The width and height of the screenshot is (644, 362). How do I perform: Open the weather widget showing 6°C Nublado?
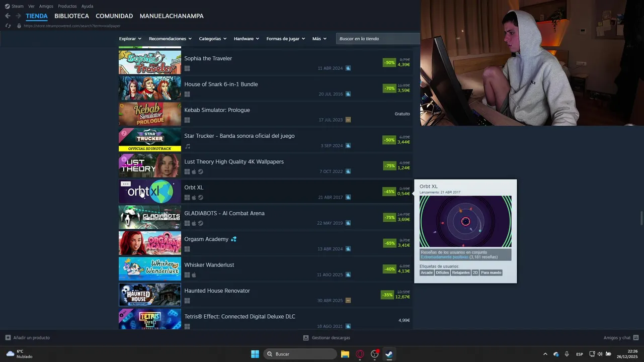(x=19, y=354)
